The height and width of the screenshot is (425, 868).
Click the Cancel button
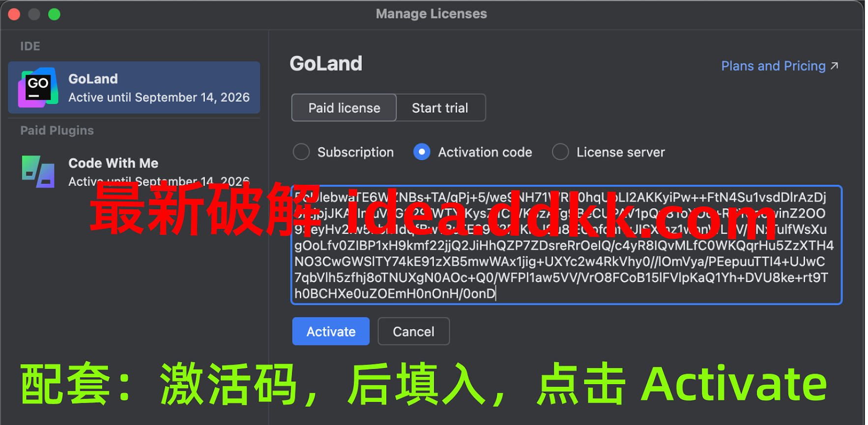click(413, 331)
